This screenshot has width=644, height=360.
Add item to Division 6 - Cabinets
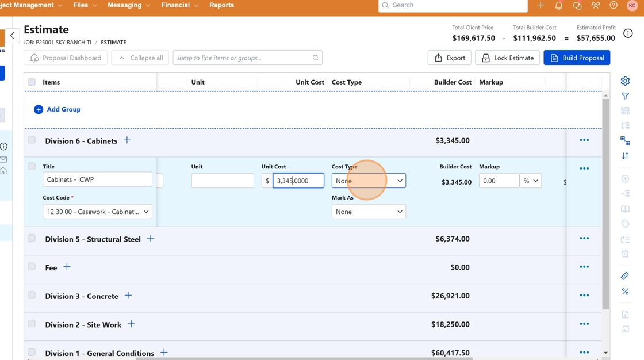pyautogui.click(x=127, y=140)
